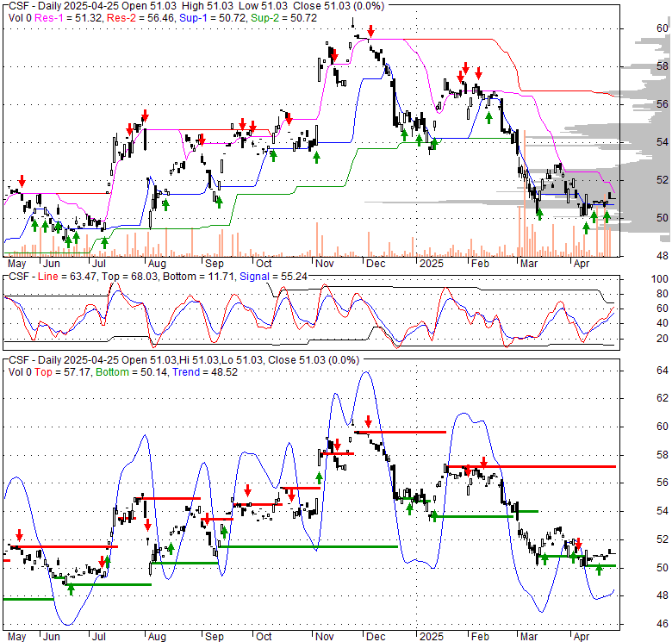Screen dimensions: 672x642
Task: Click the Oct month label under the bottom chart
Action: [264, 637]
